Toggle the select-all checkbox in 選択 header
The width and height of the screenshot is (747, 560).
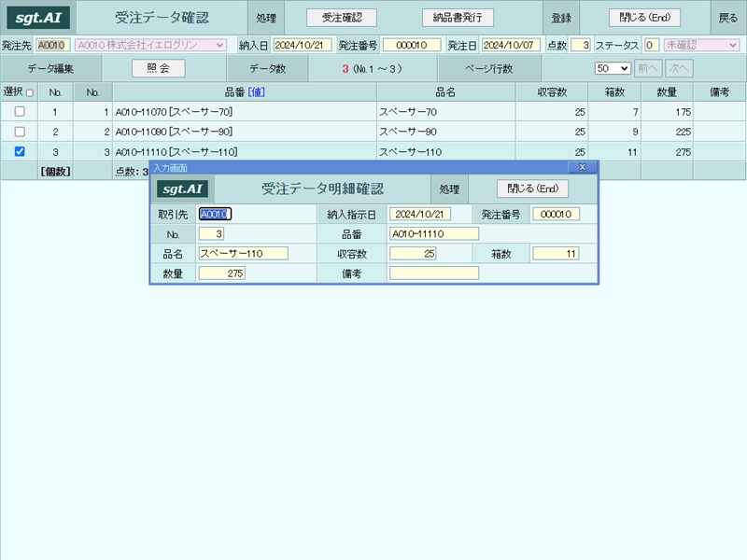[30, 92]
